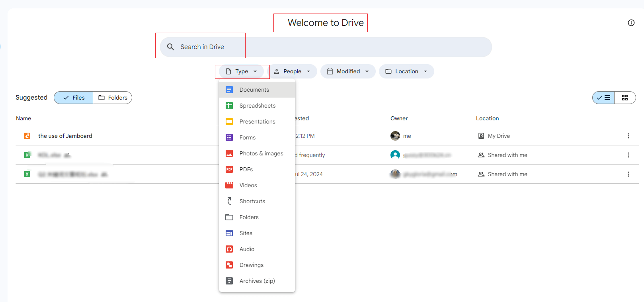Open the info details icon
Image resolution: width=644 pixels, height=302 pixels.
click(x=631, y=23)
